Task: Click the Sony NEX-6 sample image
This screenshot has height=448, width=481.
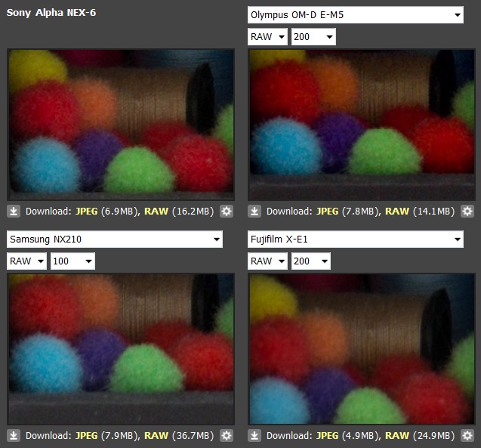Action: click(120, 124)
